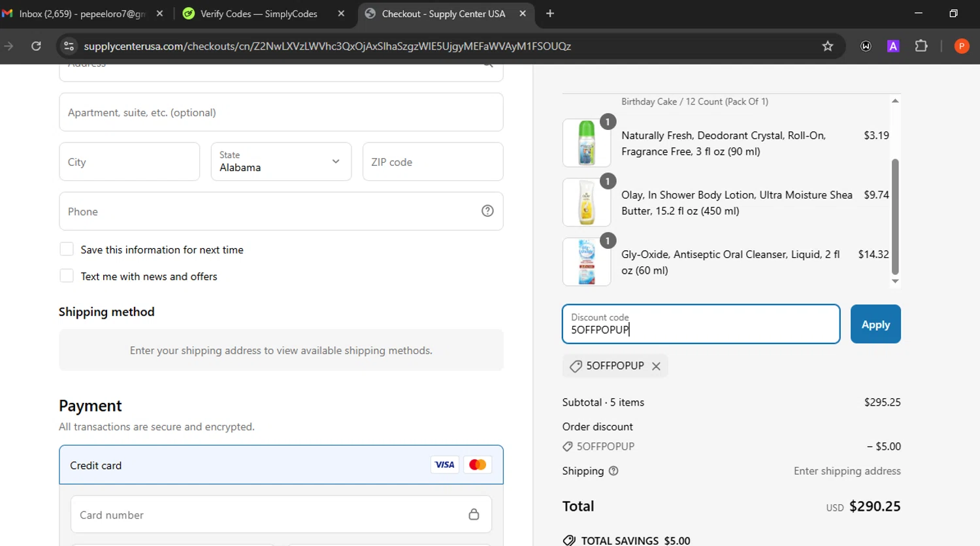Remove the 5OFFPOPUP discount tag

[x=656, y=366]
